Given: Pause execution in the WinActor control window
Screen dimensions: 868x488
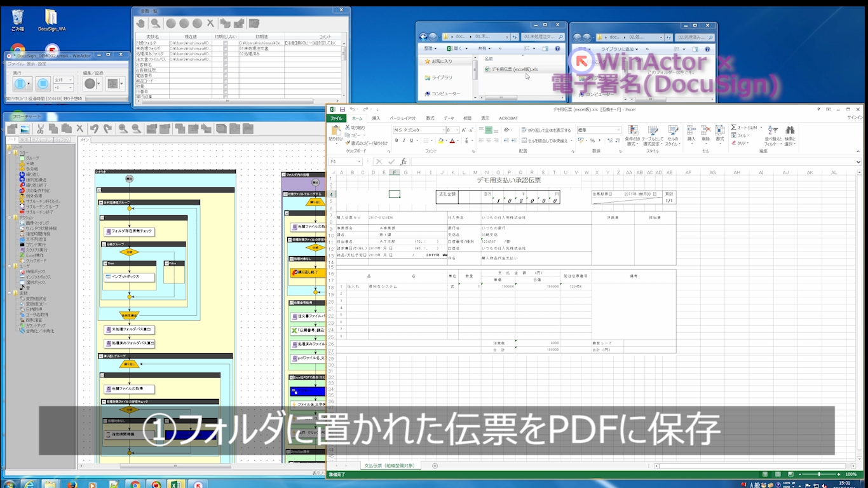Looking at the screenshot, I should click(20, 83).
